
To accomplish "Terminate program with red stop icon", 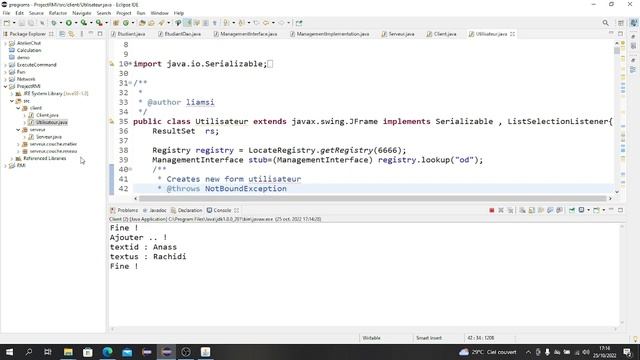I will [492, 210].
